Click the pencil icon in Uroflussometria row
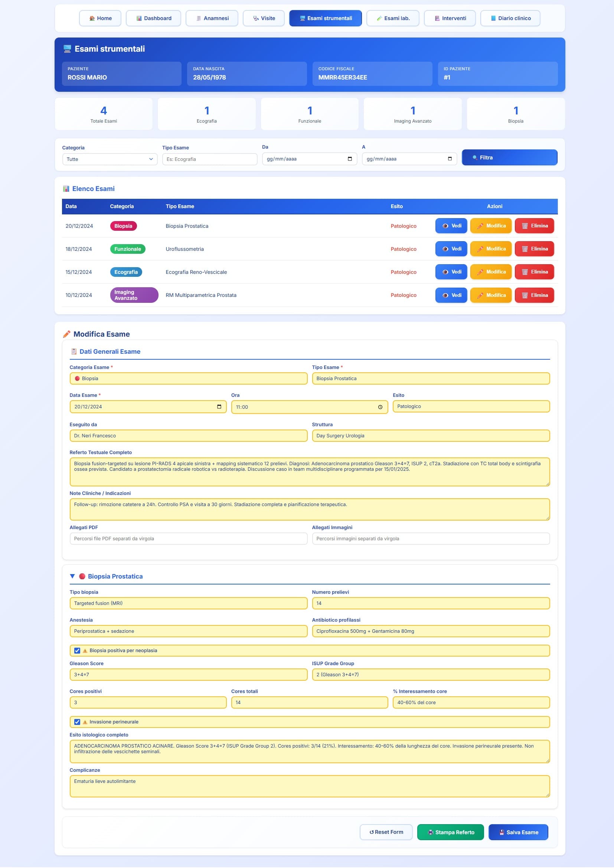 (480, 249)
